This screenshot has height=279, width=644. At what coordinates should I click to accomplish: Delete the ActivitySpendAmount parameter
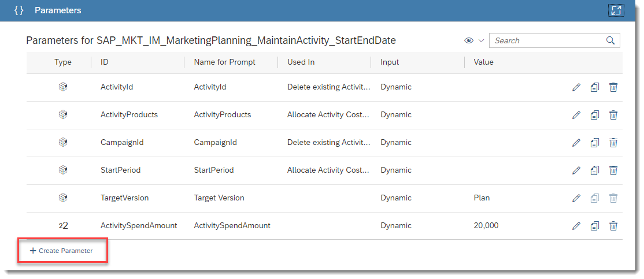click(x=613, y=226)
